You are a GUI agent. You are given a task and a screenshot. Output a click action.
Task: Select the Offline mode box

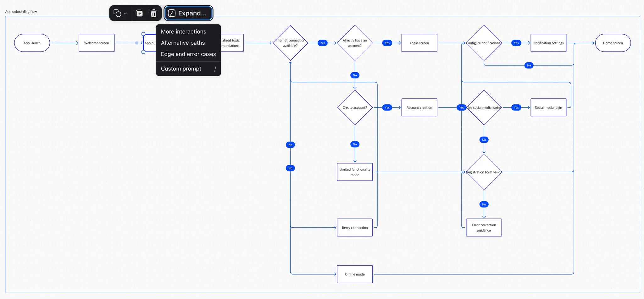(x=355, y=274)
